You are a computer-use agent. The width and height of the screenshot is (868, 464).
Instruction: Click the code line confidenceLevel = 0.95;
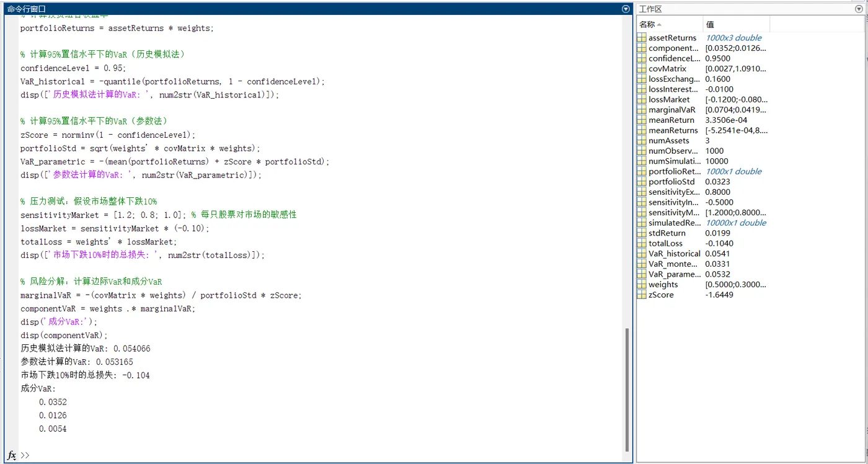pyautogui.click(x=73, y=68)
